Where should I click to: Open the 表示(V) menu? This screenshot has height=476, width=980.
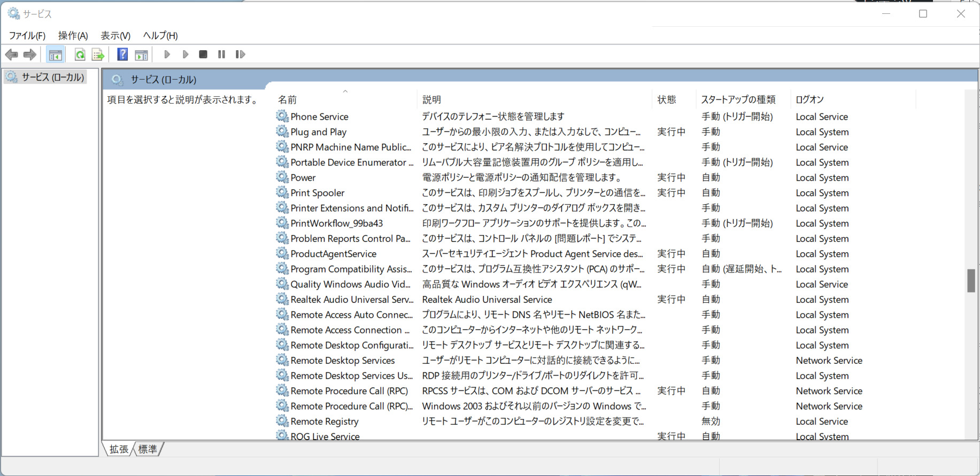[115, 36]
